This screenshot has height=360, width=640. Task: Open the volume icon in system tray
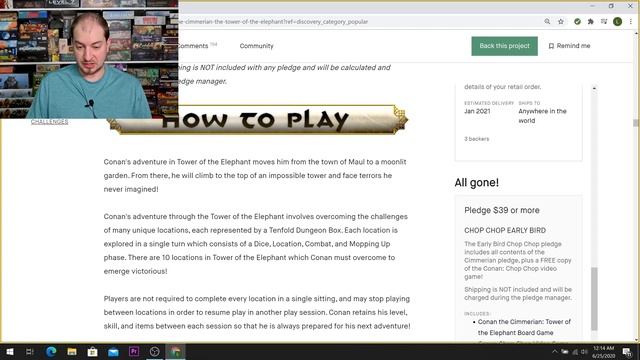[584, 351]
